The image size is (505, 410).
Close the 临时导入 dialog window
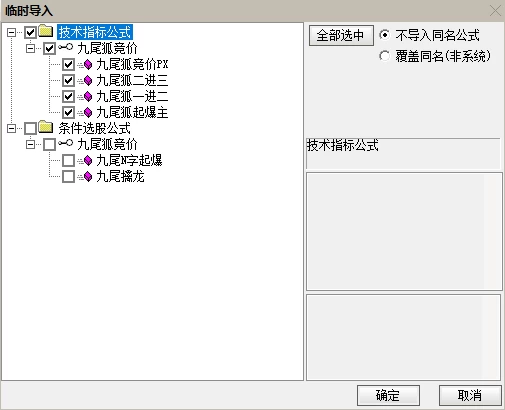point(495,11)
